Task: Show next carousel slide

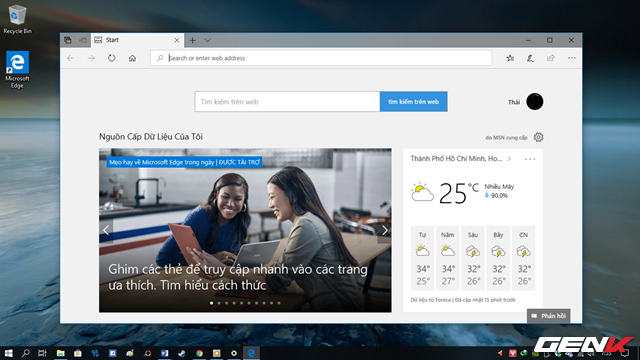Action: click(x=384, y=230)
